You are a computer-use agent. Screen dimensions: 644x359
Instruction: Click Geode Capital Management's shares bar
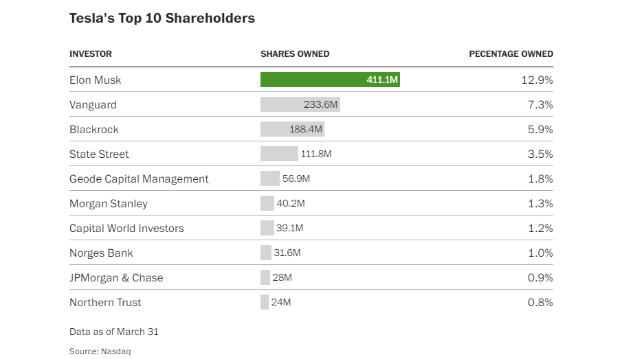coord(269,178)
